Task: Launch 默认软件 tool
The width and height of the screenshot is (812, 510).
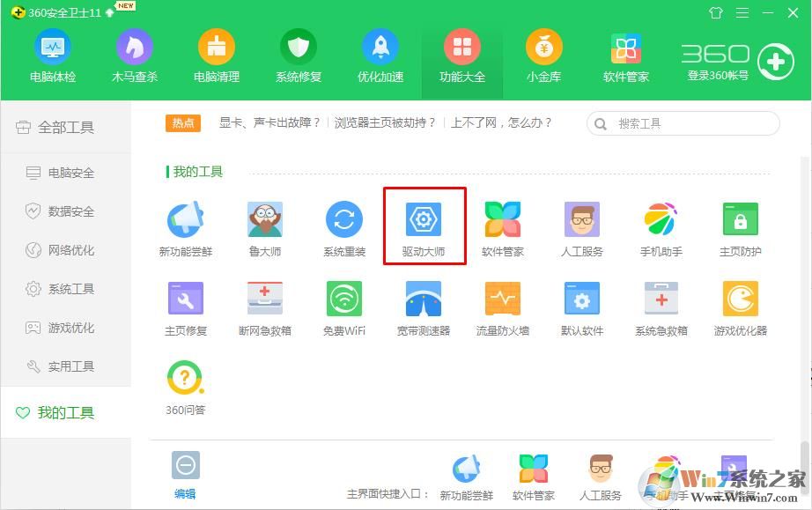Action: 582,308
